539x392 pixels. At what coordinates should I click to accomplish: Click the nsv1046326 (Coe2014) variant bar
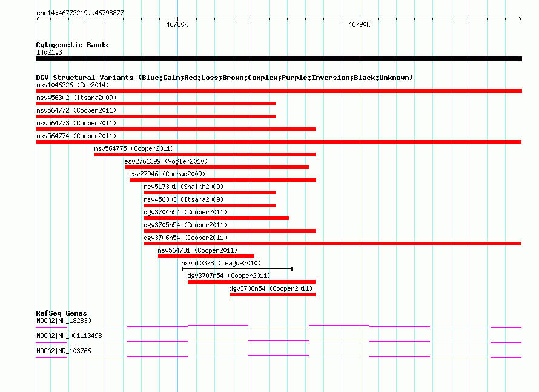(x=279, y=91)
